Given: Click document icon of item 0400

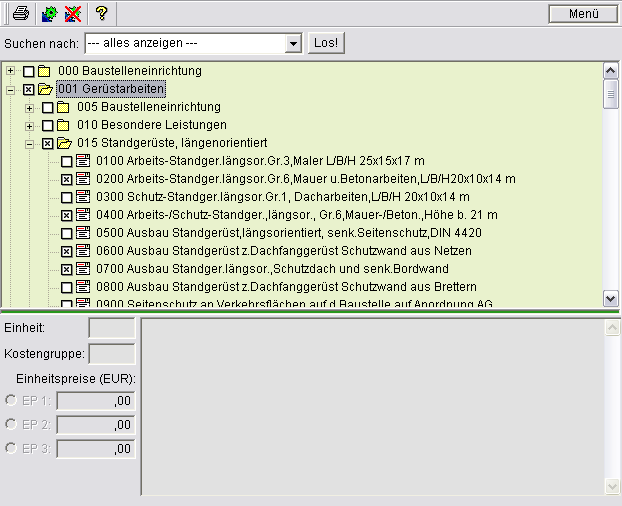Looking at the screenshot, I should tap(83, 215).
